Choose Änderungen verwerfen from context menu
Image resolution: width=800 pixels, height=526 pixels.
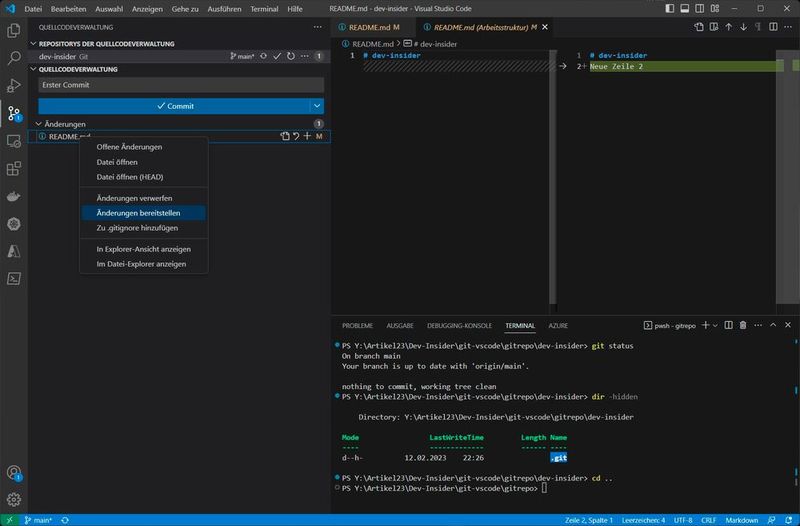143,198
